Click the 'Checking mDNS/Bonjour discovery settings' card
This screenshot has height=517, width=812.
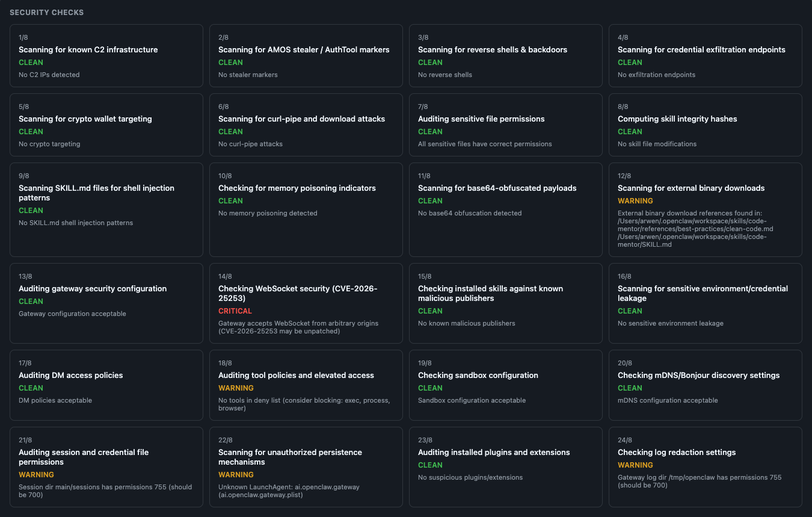[705, 385]
